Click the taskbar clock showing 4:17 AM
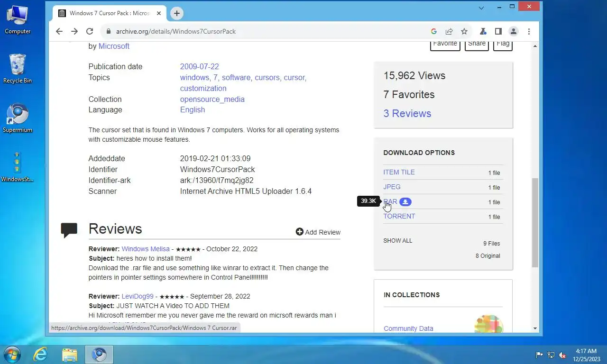This screenshot has width=607, height=364. 586,355
